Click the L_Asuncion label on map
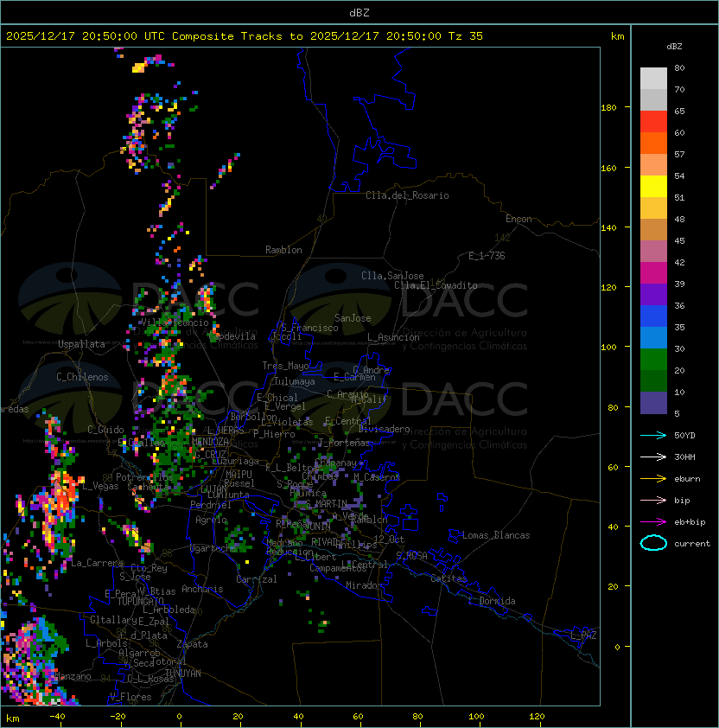The width and height of the screenshot is (719, 728). click(x=393, y=337)
